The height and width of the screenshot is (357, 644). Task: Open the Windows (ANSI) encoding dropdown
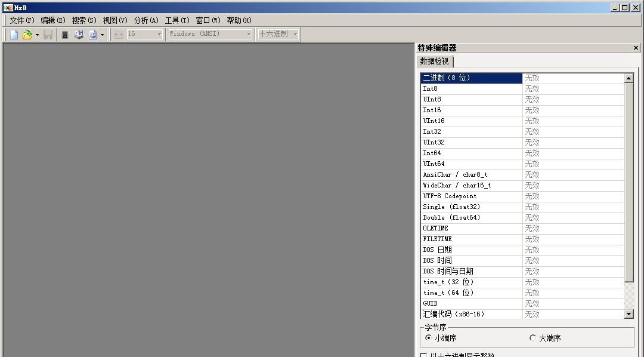tap(249, 34)
